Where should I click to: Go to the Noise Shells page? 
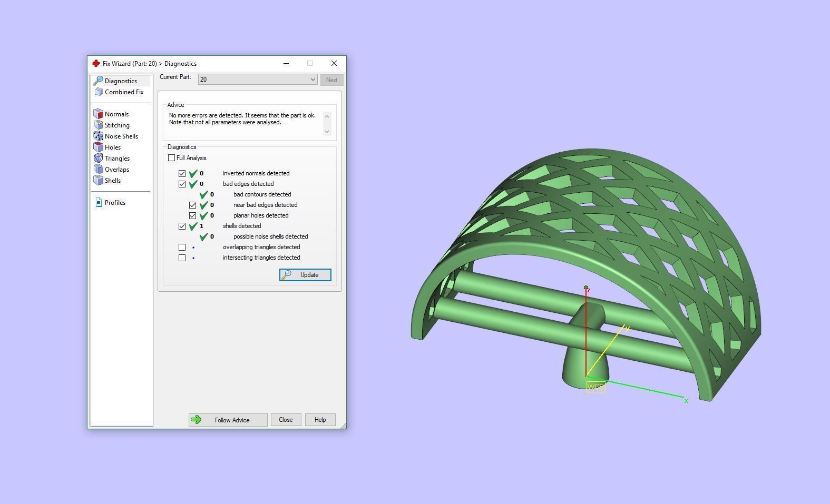(121, 136)
